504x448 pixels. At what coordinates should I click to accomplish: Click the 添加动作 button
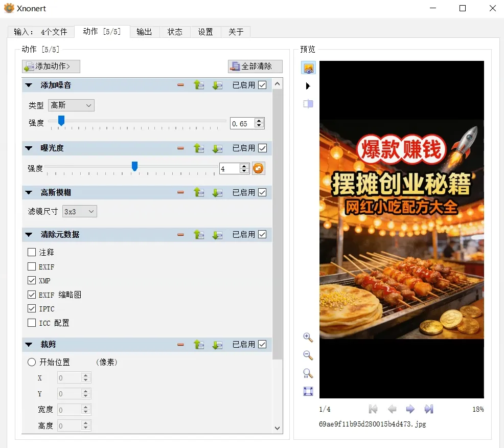(51, 66)
